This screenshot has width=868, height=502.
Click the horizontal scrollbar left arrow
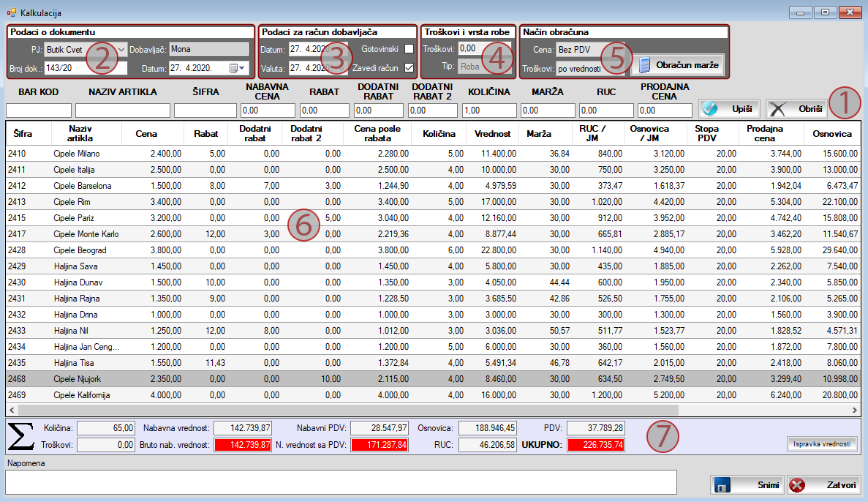(12, 410)
